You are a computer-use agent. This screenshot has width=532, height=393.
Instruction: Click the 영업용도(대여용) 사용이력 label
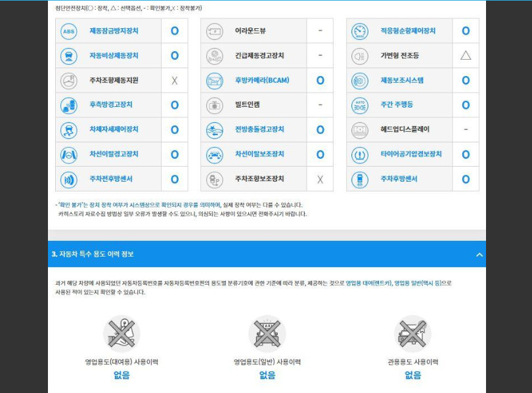click(122, 362)
